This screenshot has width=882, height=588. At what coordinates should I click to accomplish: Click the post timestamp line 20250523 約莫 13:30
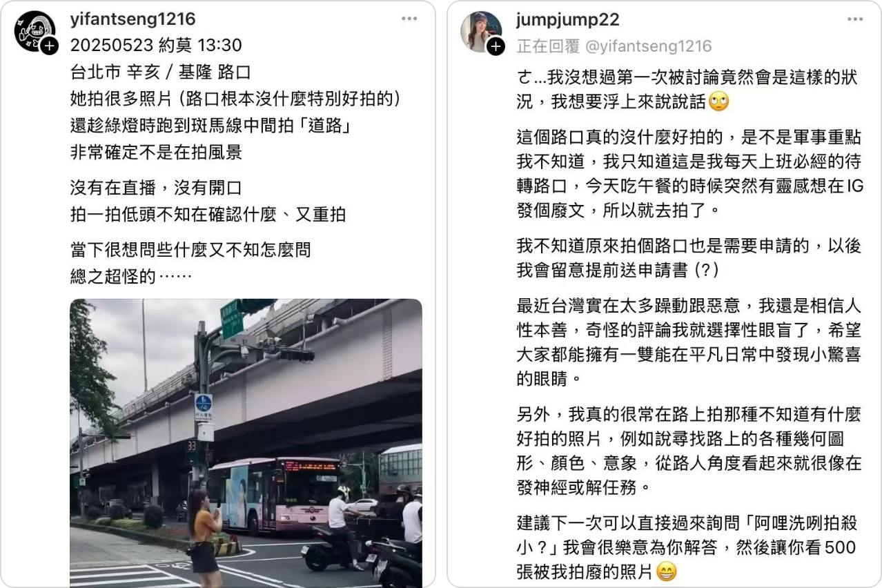click(x=156, y=46)
